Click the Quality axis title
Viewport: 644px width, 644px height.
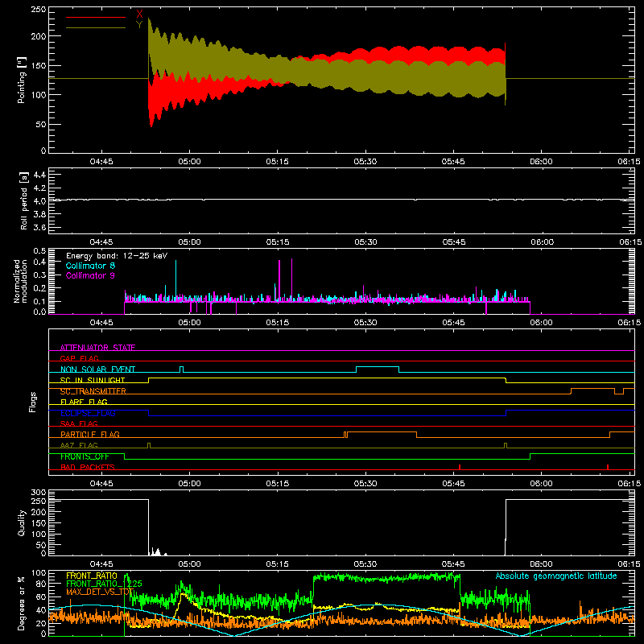pos(22,522)
